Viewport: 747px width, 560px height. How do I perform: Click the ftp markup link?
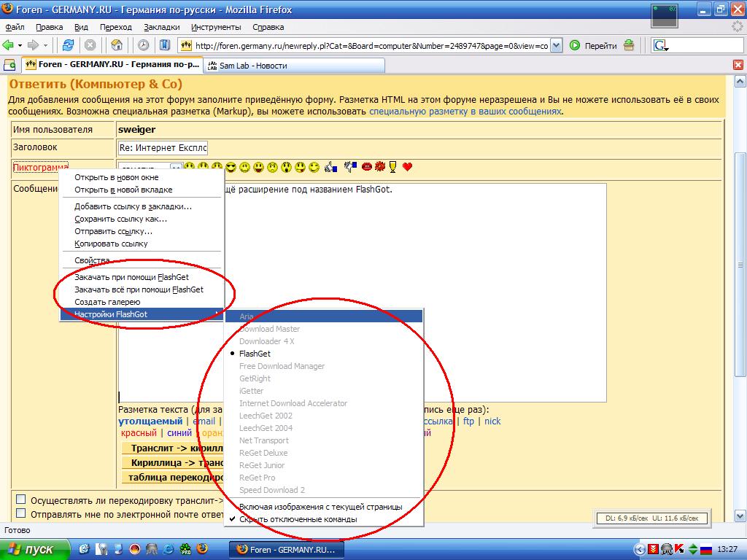pyautogui.click(x=469, y=421)
